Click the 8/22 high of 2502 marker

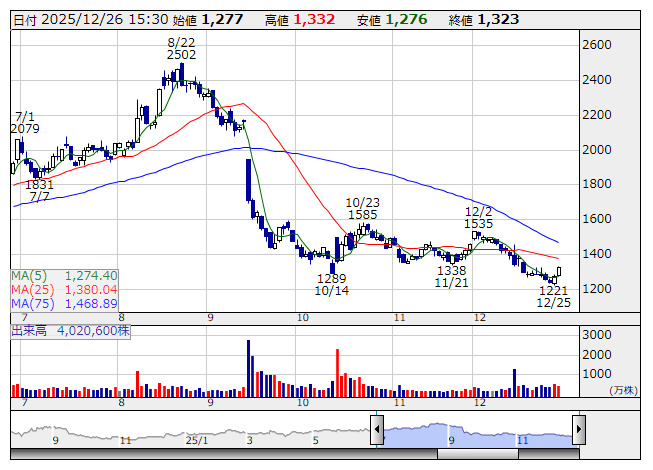pos(181,49)
